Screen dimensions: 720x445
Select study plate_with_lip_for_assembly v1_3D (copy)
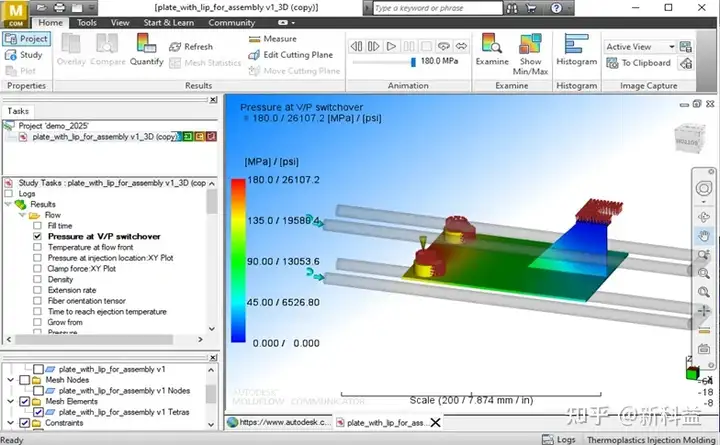(x=105, y=137)
